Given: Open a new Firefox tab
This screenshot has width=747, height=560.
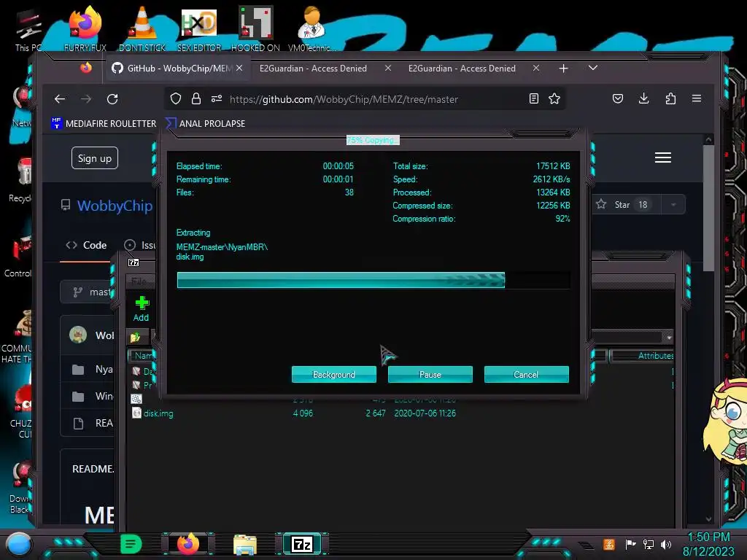Looking at the screenshot, I should tap(564, 68).
